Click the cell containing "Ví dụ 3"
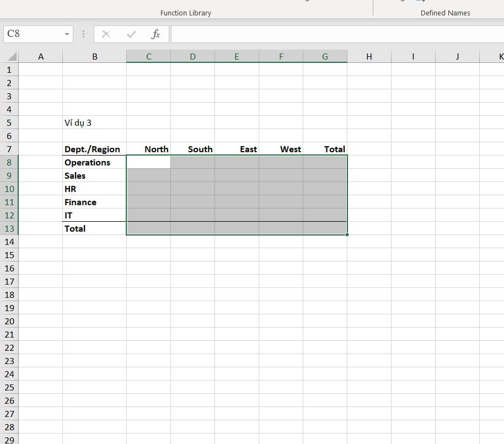Viewport: 504px width, 444px height. pyautogui.click(x=78, y=123)
